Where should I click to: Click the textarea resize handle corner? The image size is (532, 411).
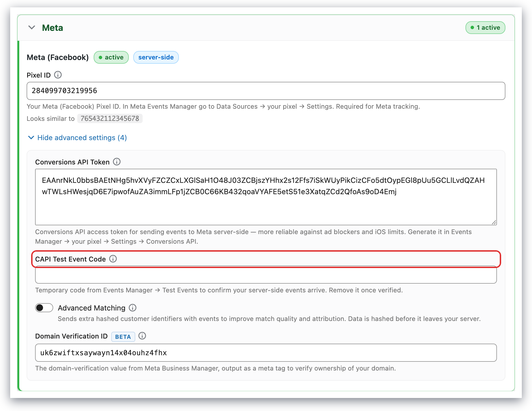(494, 222)
